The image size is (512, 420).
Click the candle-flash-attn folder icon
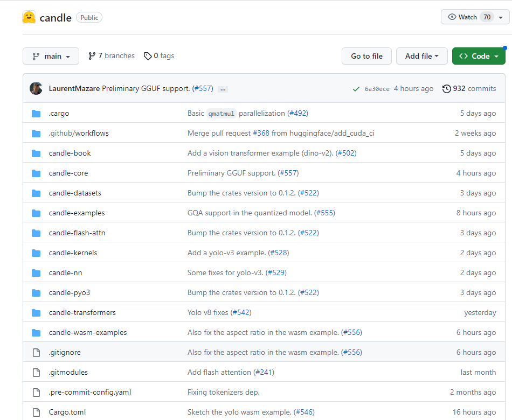(x=36, y=233)
